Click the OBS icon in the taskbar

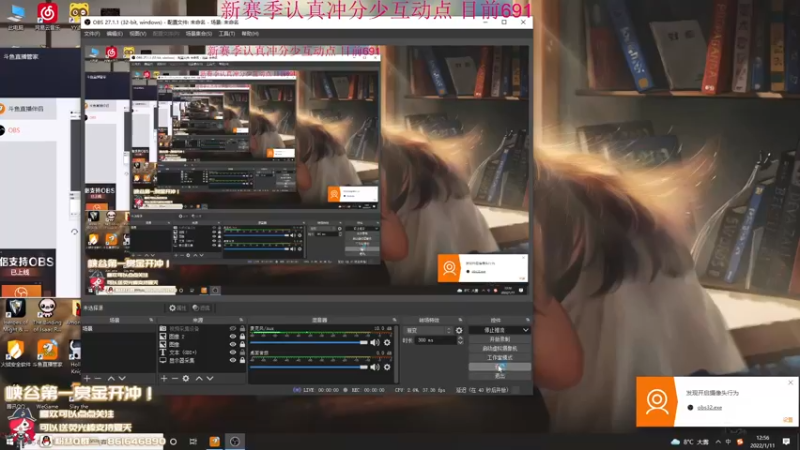235,441
